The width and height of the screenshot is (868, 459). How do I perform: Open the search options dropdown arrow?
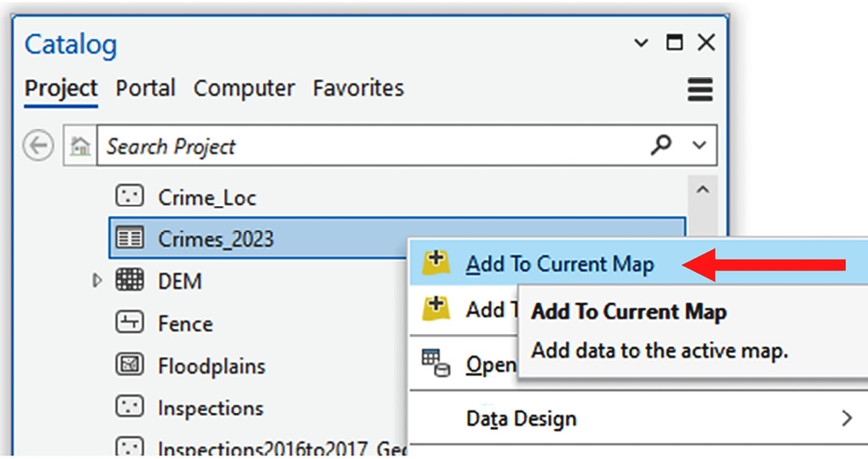(x=699, y=146)
